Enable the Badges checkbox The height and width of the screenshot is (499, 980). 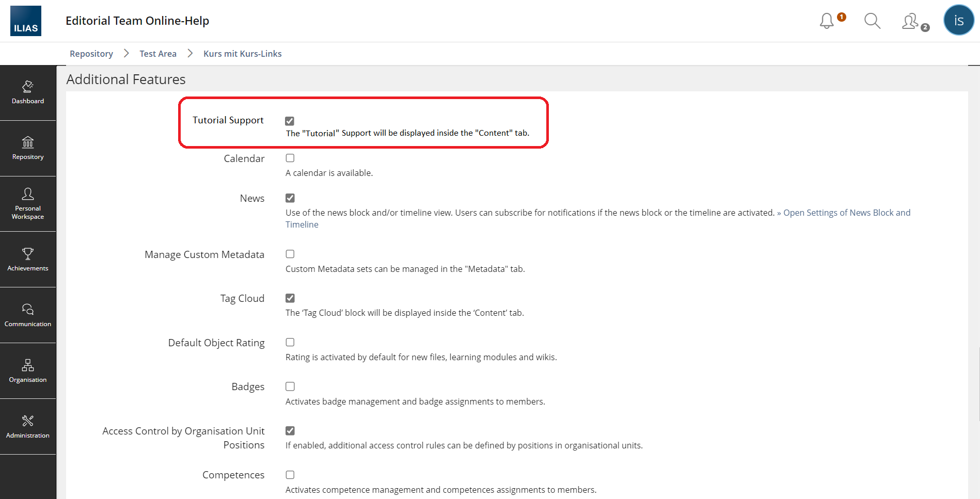(290, 387)
